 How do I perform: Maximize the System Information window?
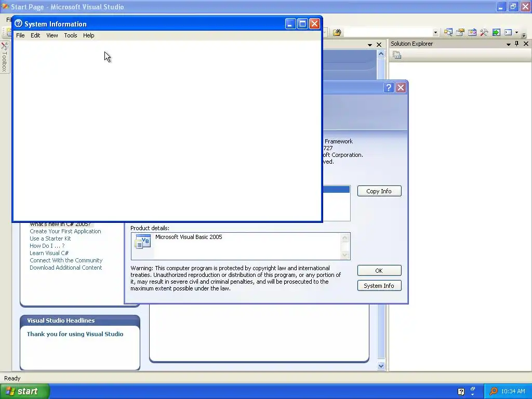point(302,24)
